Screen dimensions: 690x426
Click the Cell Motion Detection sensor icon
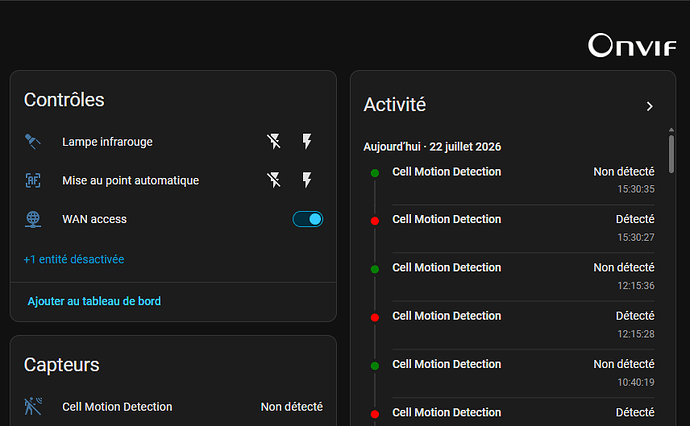coord(33,407)
